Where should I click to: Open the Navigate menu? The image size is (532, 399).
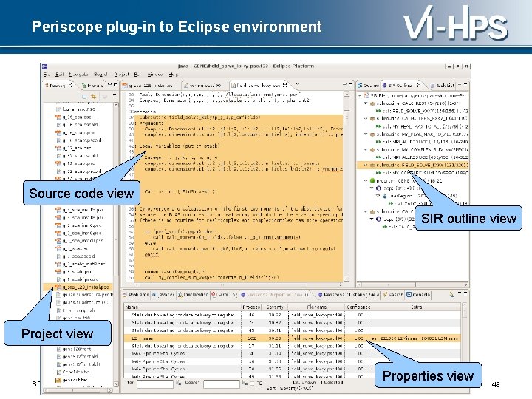pos(79,75)
